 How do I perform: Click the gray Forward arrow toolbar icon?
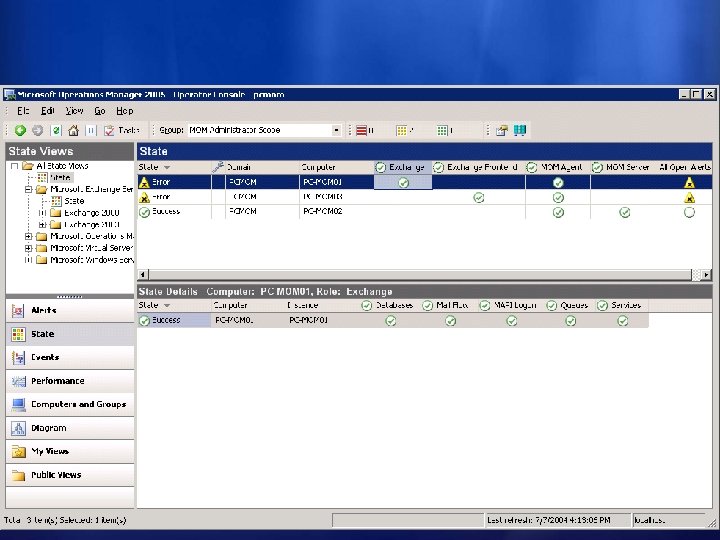(x=38, y=130)
